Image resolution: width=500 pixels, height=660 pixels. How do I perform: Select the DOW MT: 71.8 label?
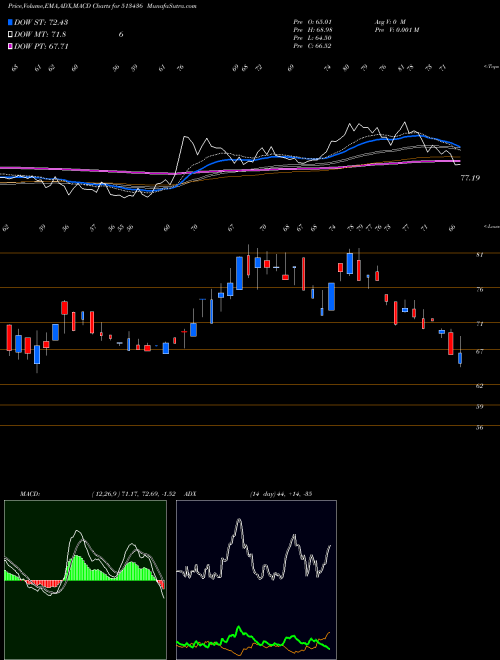pos(40,35)
